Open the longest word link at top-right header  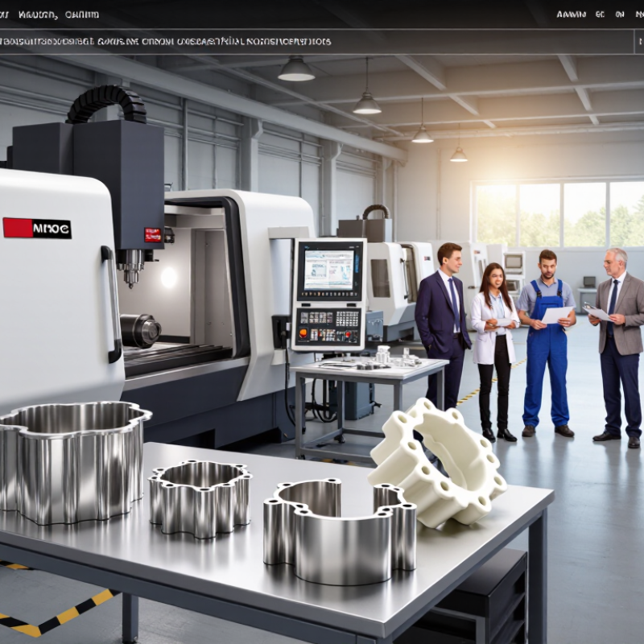coord(571,14)
